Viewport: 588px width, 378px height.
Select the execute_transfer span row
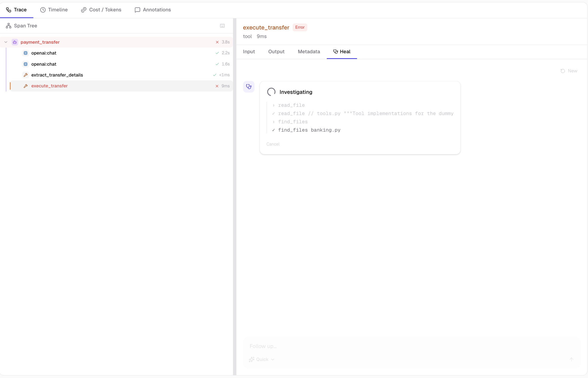[121, 86]
